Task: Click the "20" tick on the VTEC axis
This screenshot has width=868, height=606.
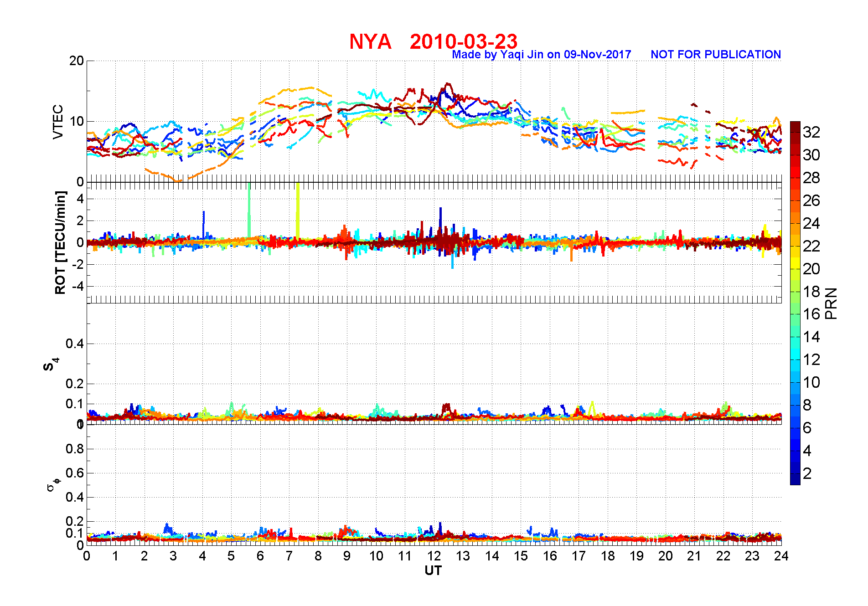Action: coord(77,61)
